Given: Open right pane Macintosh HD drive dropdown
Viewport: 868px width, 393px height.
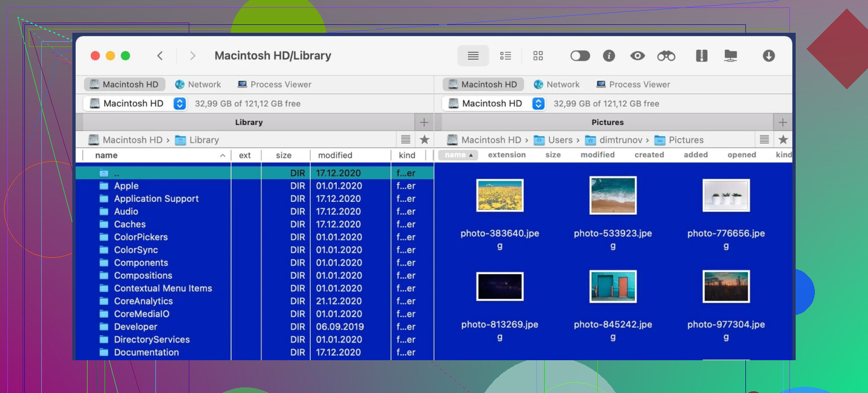Looking at the screenshot, I should 539,103.
